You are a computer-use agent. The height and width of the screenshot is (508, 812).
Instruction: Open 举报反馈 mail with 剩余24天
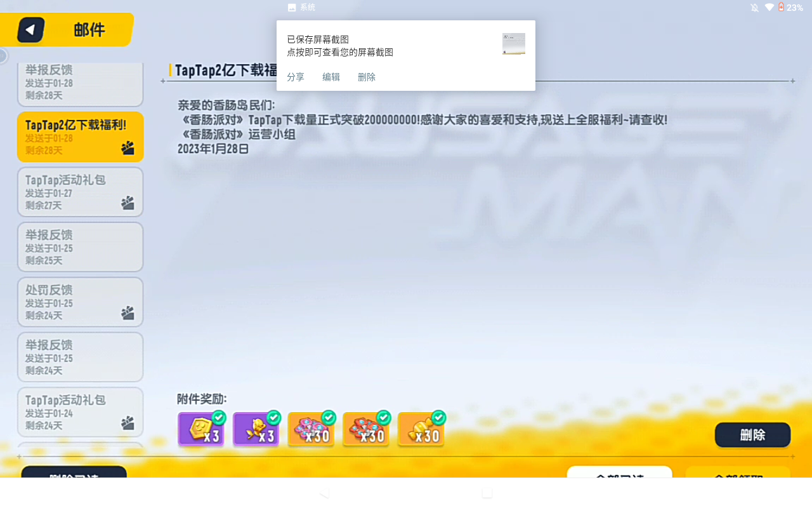click(81, 357)
